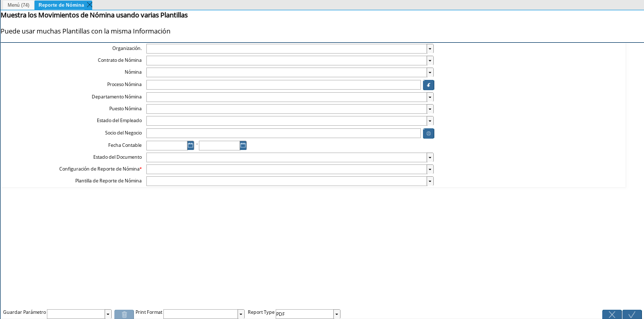Click the Print Format label
Image resolution: width=644 pixels, height=319 pixels.
149,312
